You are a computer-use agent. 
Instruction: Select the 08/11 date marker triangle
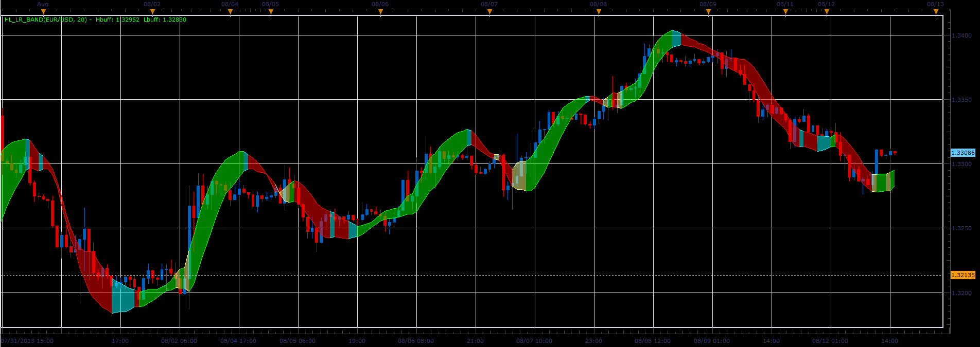click(x=785, y=11)
